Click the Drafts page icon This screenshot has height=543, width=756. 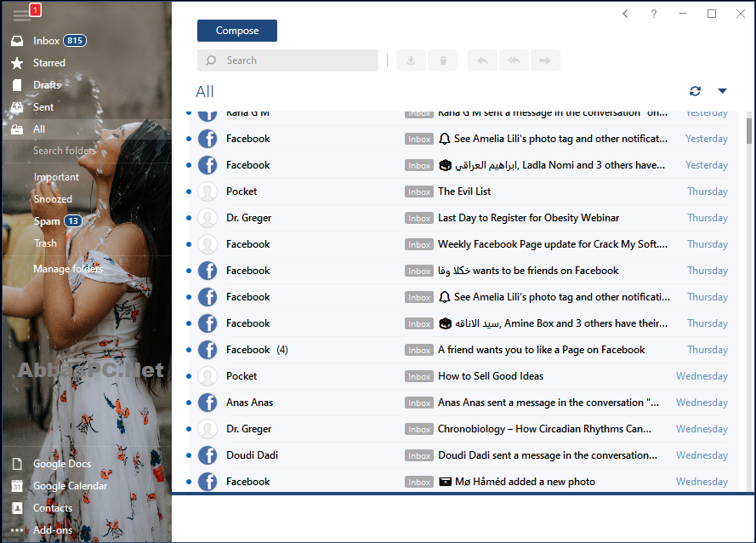17,85
